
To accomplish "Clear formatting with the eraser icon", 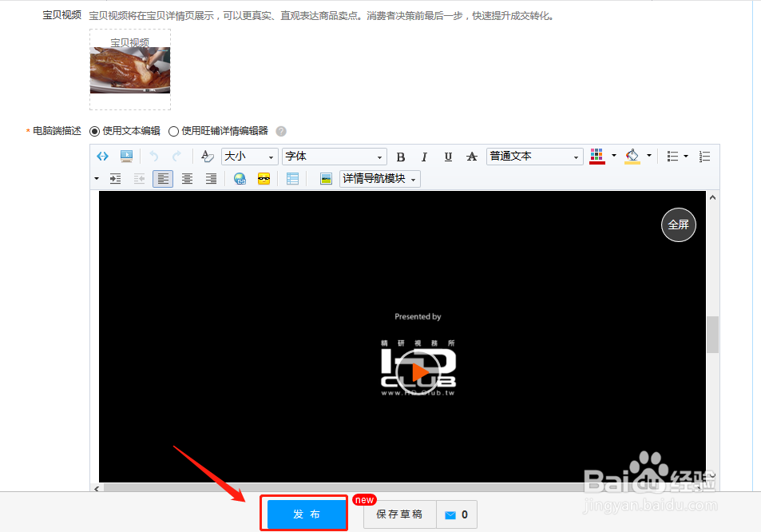I will [208, 157].
